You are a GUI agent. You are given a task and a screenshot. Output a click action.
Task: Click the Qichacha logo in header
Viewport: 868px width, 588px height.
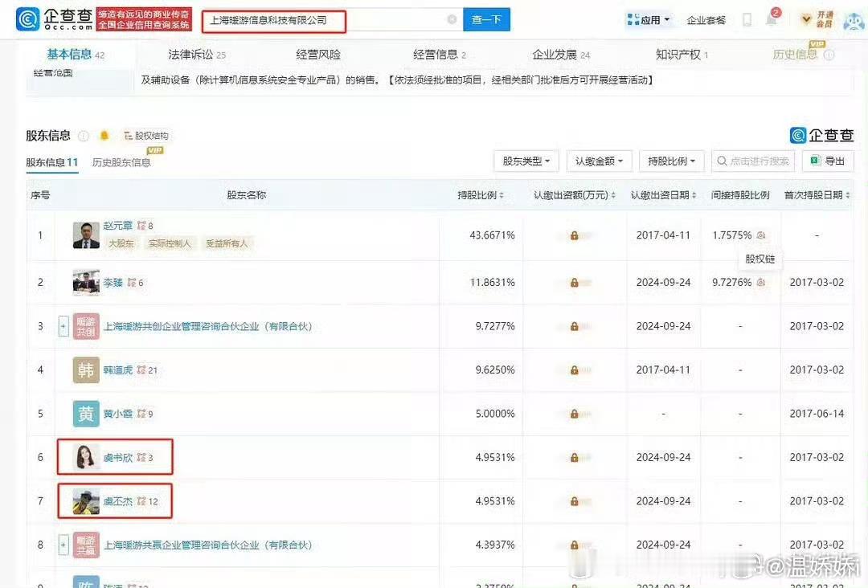pos(55,19)
